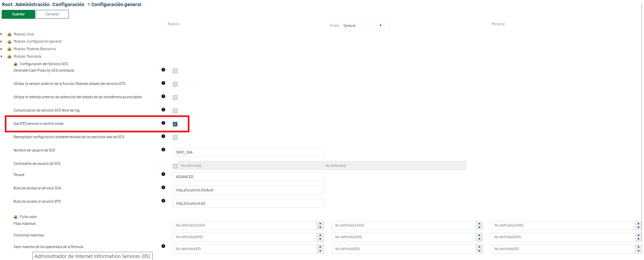
Task: Click help icon for Ruta de acceso DTS
Action: click(x=163, y=201)
